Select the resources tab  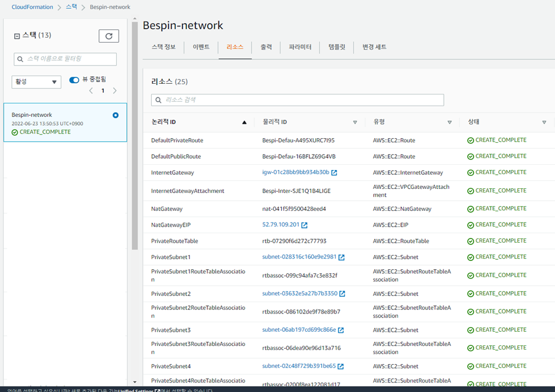tap(235, 47)
